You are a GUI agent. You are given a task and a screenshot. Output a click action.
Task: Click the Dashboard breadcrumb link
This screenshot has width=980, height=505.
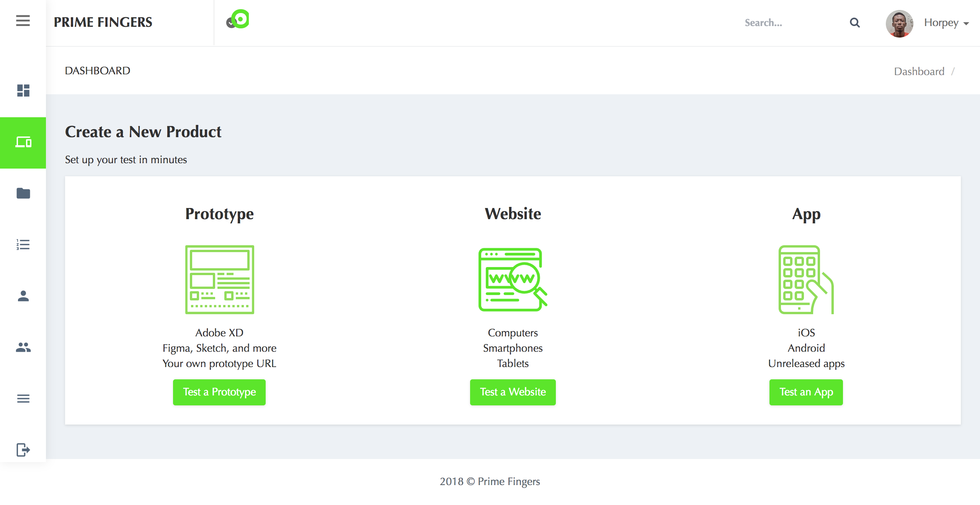coord(919,71)
